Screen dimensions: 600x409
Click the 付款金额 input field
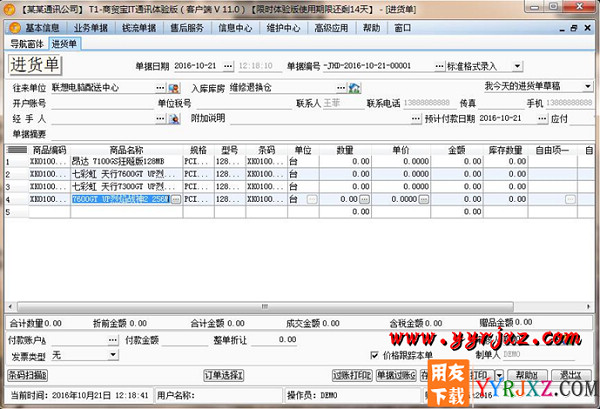[185, 340]
